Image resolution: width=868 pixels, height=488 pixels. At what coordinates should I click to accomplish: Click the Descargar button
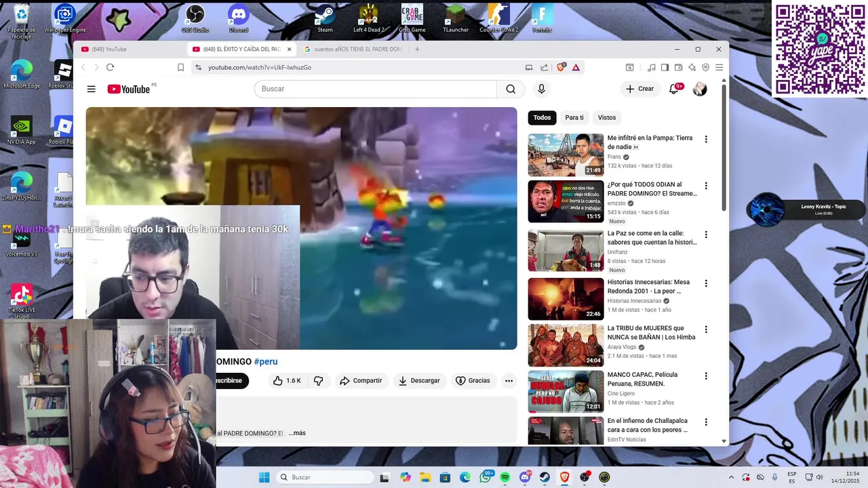(x=418, y=381)
